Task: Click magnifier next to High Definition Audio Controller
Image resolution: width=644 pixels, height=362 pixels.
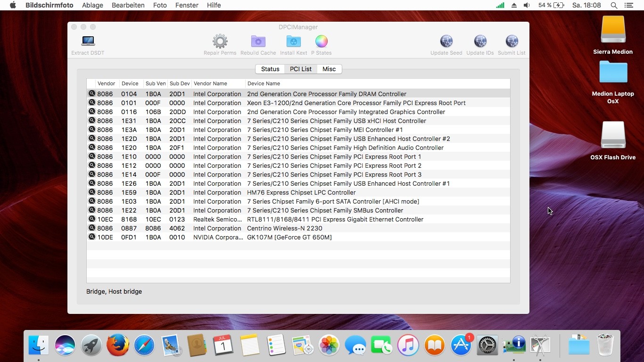Action: [92, 148]
